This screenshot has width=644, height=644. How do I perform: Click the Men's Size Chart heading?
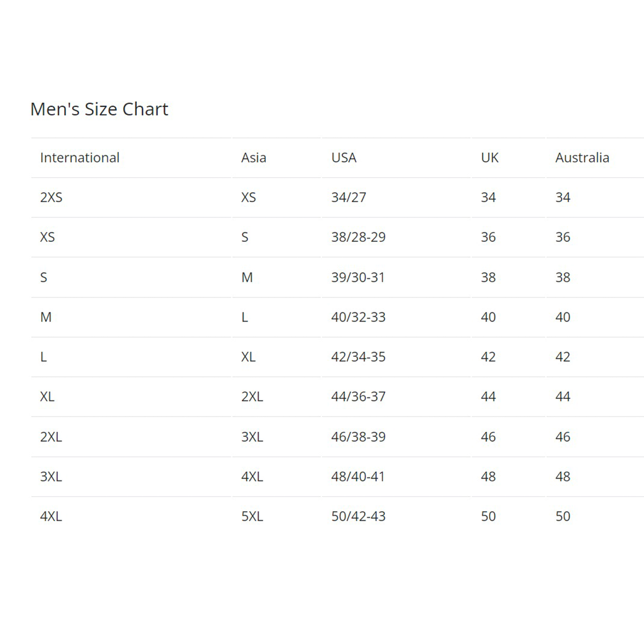tap(99, 109)
